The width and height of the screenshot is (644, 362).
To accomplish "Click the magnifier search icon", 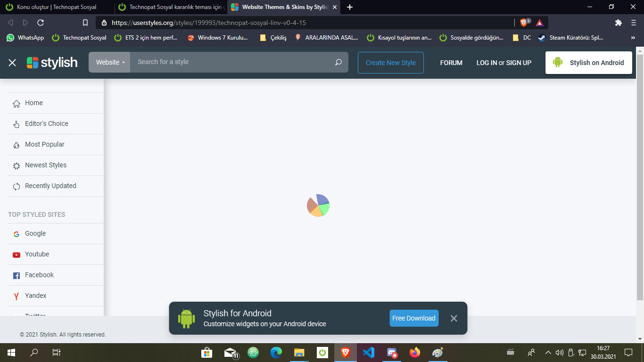I will click(339, 62).
